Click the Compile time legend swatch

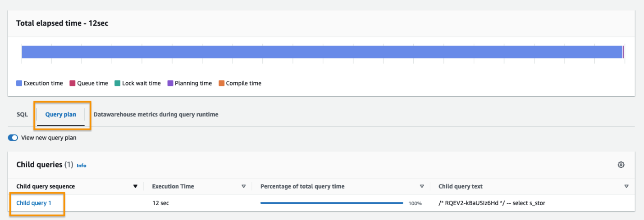pyautogui.click(x=221, y=83)
